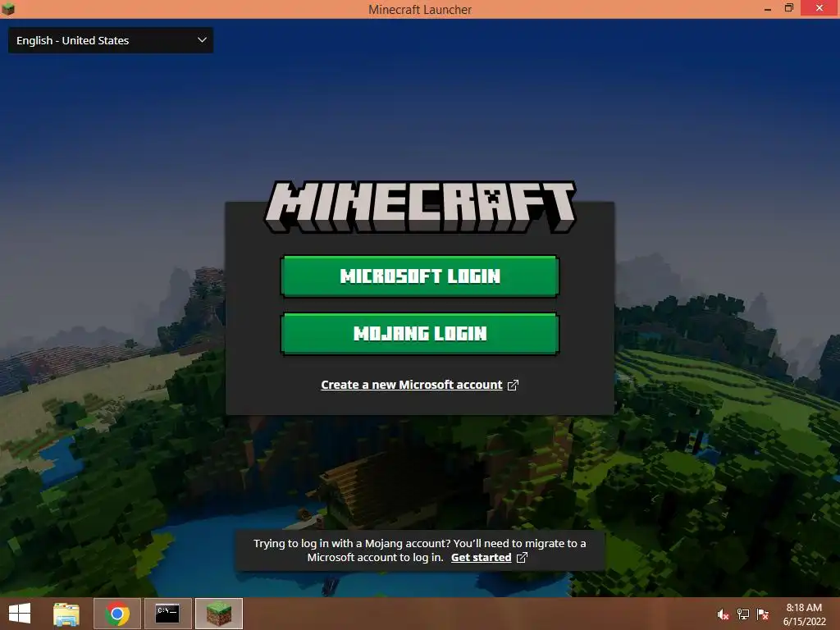840x630 pixels.
Task: Click the Mojang Login button
Action: click(x=420, y=333)
